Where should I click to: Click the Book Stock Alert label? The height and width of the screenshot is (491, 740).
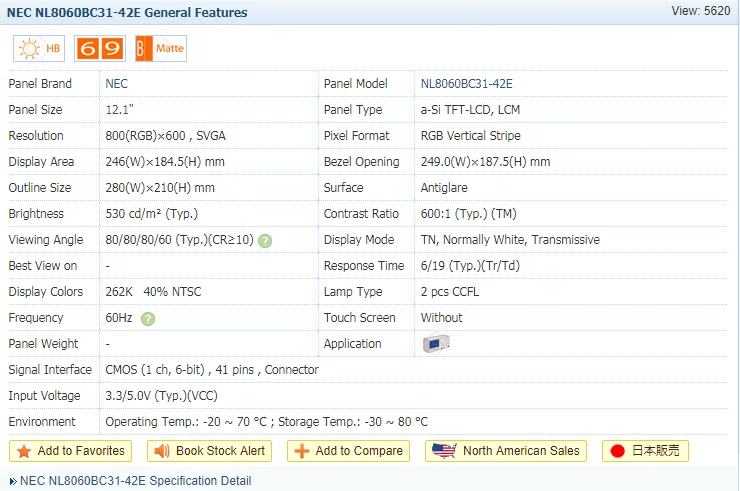pyautogui.click(x=220, y=451)
